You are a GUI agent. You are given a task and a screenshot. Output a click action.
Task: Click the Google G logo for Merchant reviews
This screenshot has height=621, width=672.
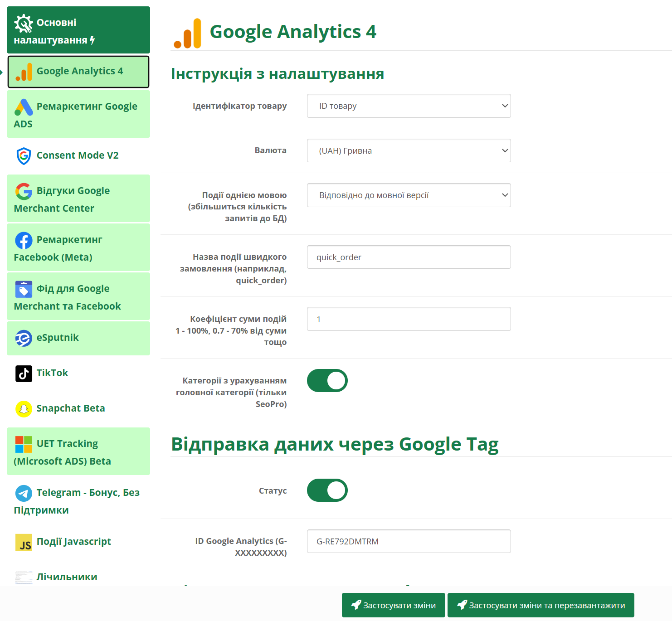click(x=24, y=191)
